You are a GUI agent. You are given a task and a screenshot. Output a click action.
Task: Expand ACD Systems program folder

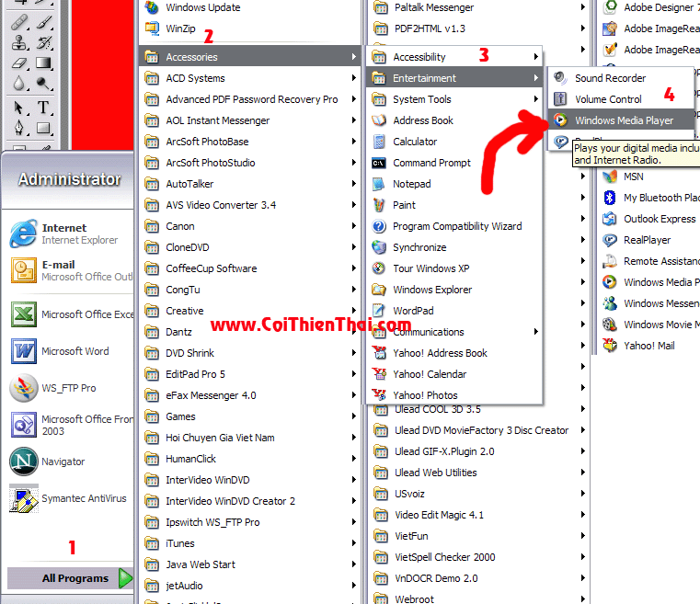(x=249, y=78)
